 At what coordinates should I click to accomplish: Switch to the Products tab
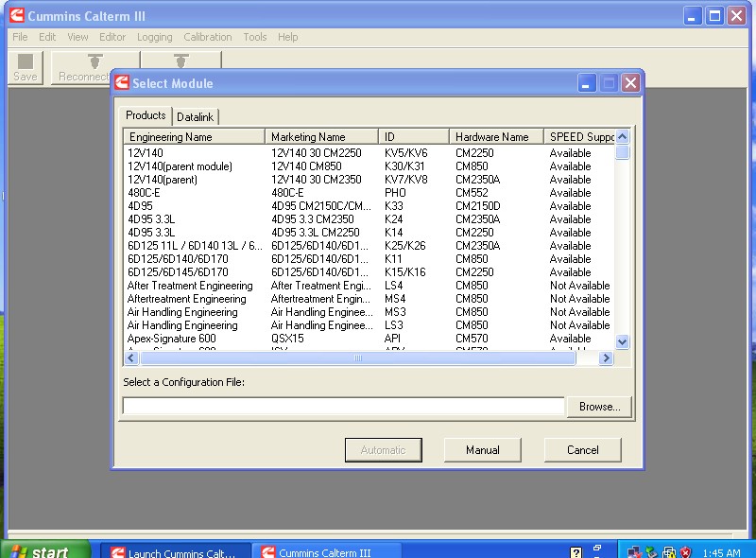coord(146,115)
